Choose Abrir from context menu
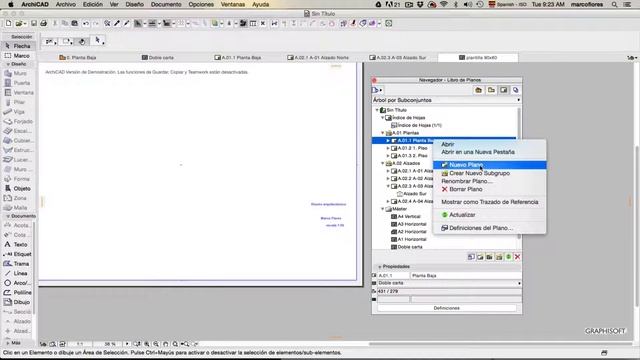Screen dimensions: 640x360 (448, 144)
